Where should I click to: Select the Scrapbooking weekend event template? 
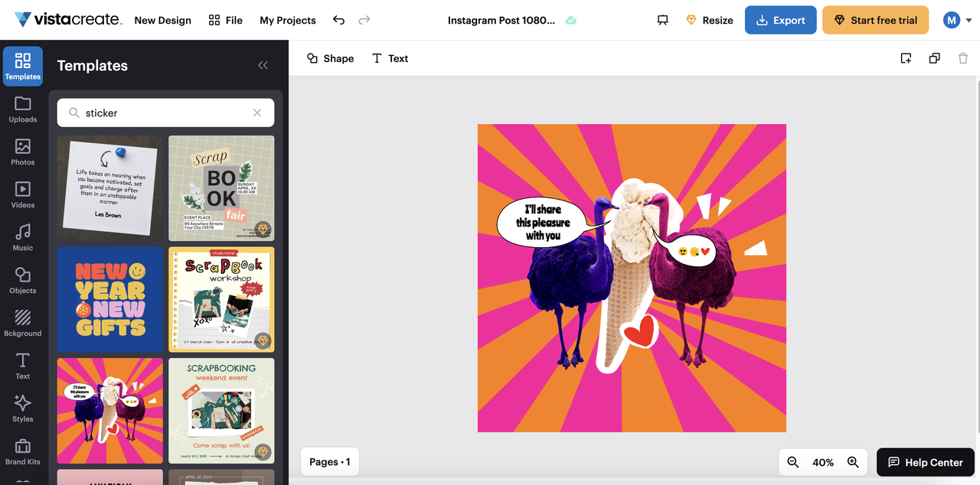coord(221,411)
